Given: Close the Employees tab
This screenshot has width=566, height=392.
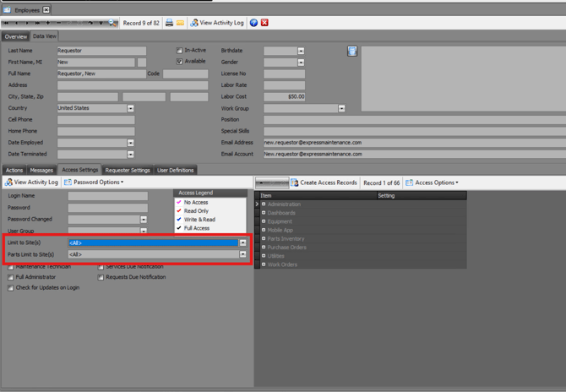Looking at the screenshot, I should pos(46,9).
